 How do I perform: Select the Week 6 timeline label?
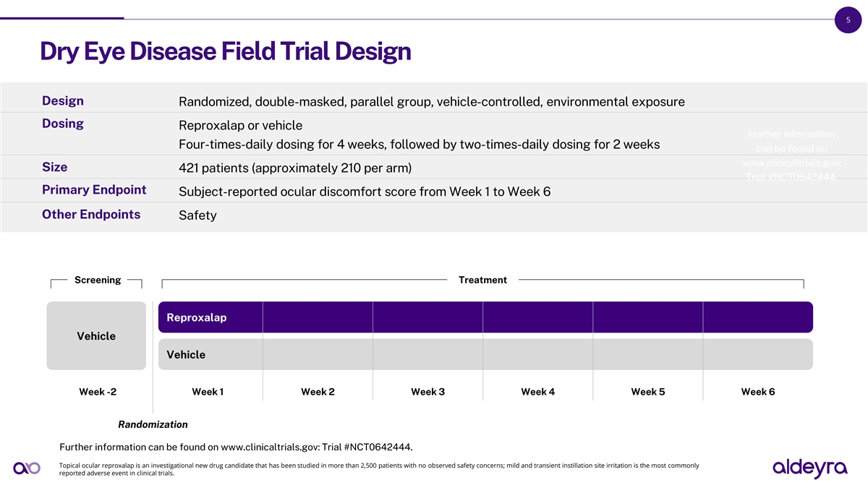pos(757,392)
